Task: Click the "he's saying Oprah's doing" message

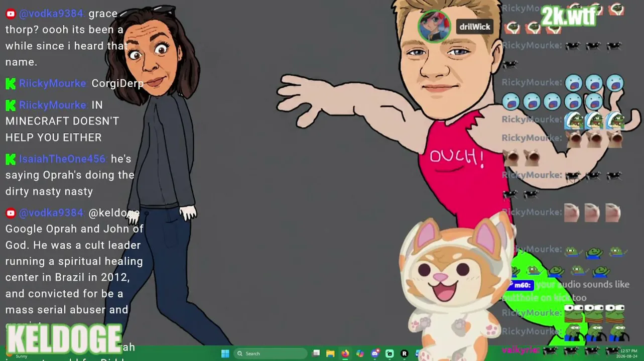Action: (70, 175)
